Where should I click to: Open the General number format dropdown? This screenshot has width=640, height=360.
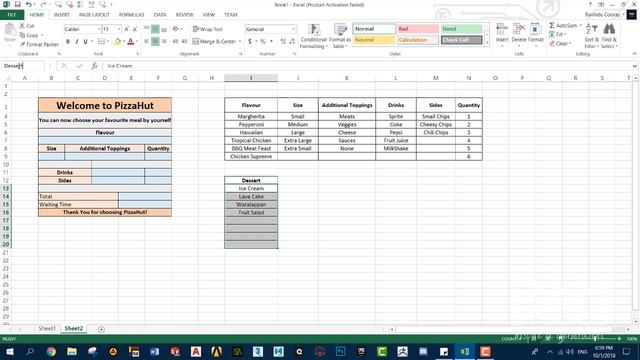coord(293,29)
